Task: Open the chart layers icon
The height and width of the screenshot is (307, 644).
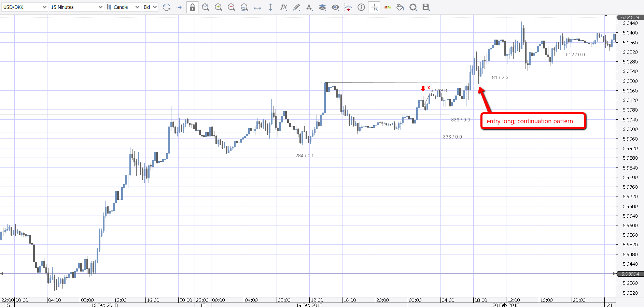Action: point(322,7)
